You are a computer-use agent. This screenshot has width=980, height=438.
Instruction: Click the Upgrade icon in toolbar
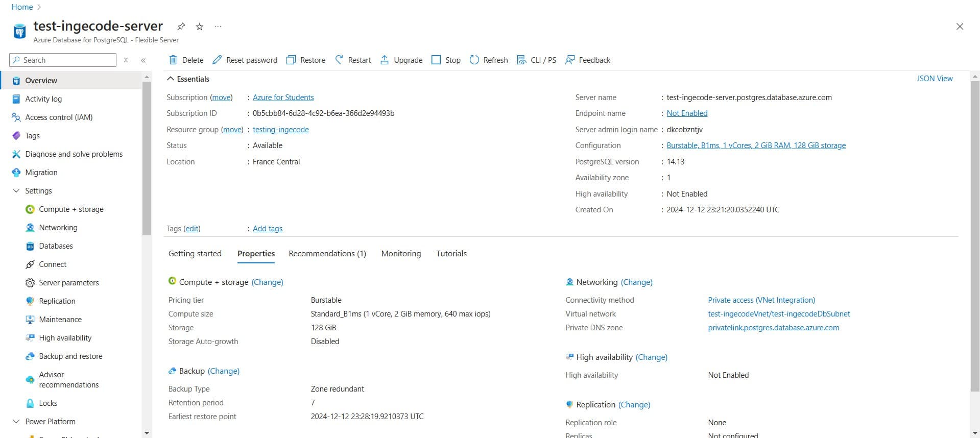pyautogui.click(x=385, y=60)
